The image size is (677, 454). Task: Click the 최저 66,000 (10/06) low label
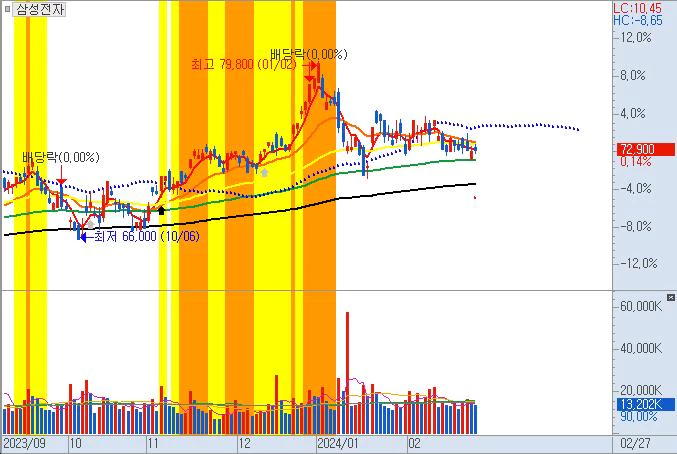(x=147, y=236)
